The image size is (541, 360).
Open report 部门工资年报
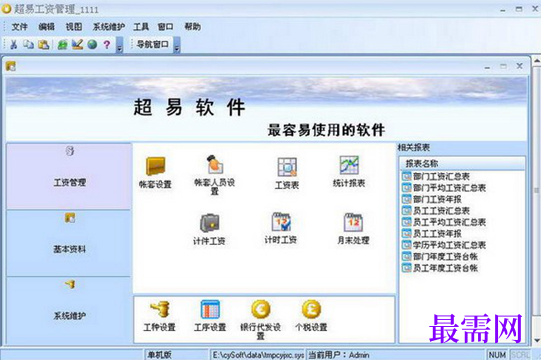click(432, 199)
